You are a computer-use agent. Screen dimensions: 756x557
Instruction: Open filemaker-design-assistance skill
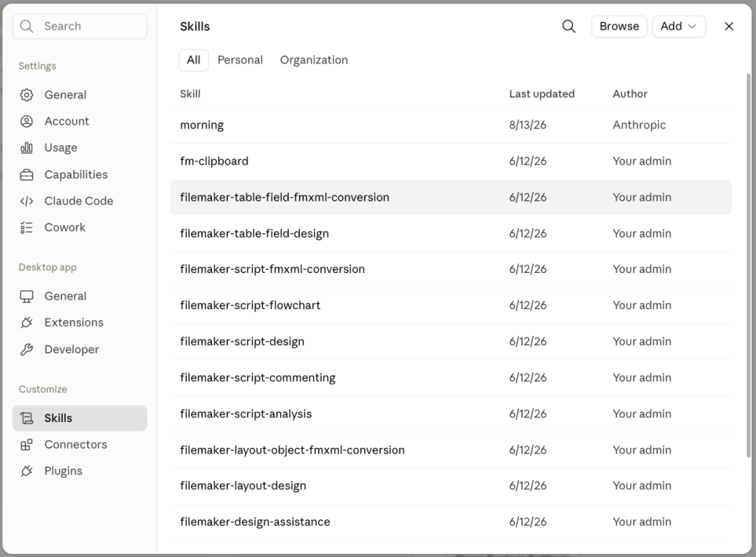(451, 522)
